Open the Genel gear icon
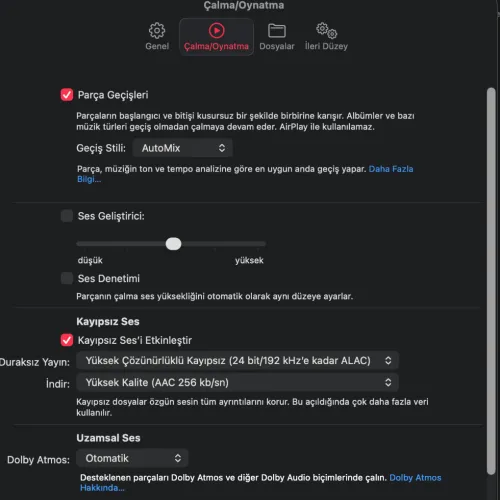The image size is (500, 500). [x=157, y=31]
